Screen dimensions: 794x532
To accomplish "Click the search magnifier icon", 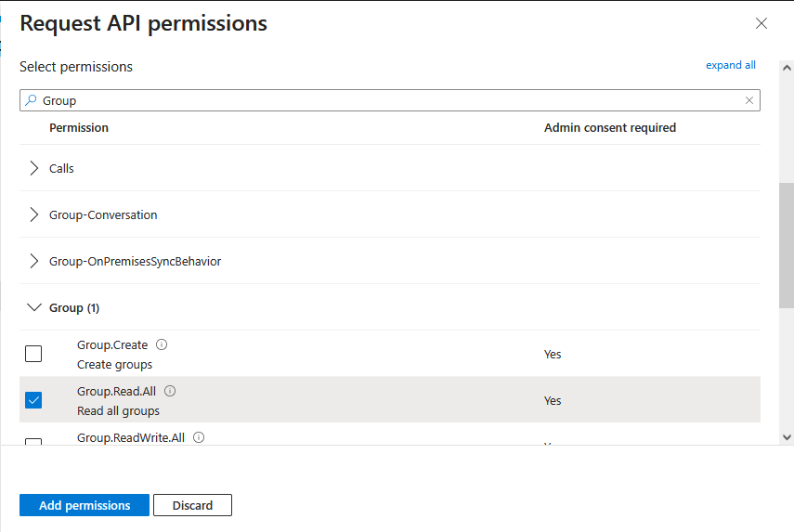I will (x=31, y=100).
